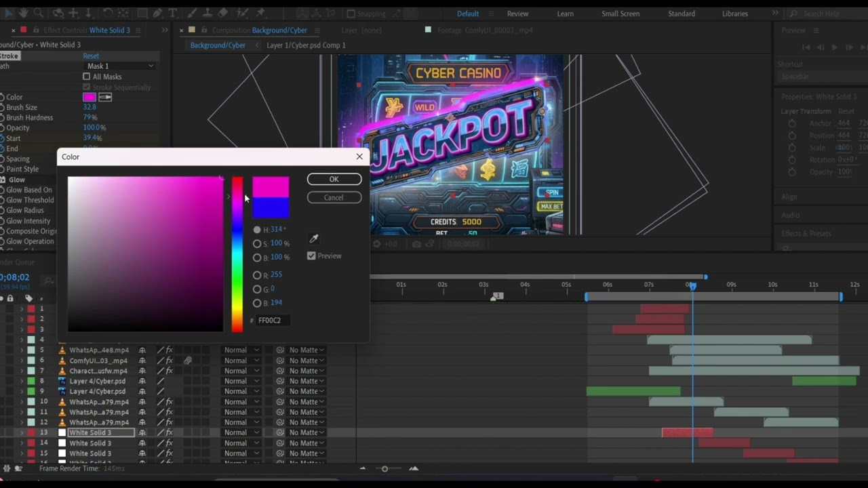The width and height of the screenshot is (868, 488).
Task: Click stopwatch icon for Anchor property
Action: [791, 123]
